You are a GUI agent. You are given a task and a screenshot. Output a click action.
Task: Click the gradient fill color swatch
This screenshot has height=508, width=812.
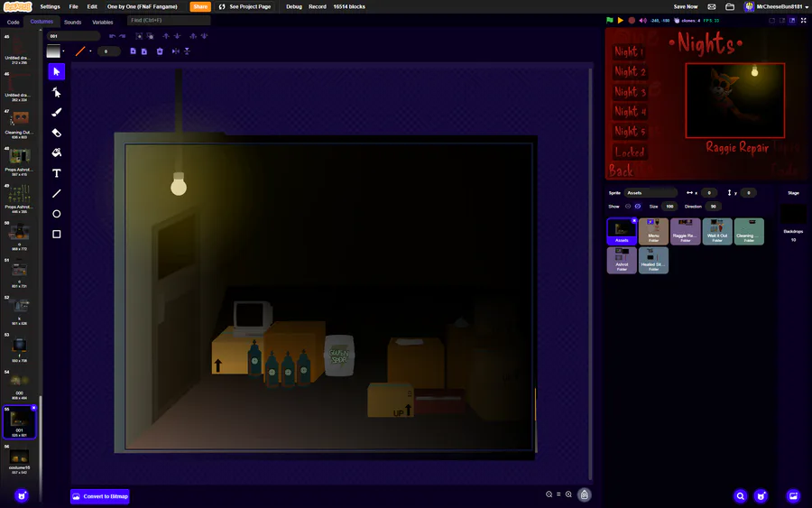(x=53, y=51)
